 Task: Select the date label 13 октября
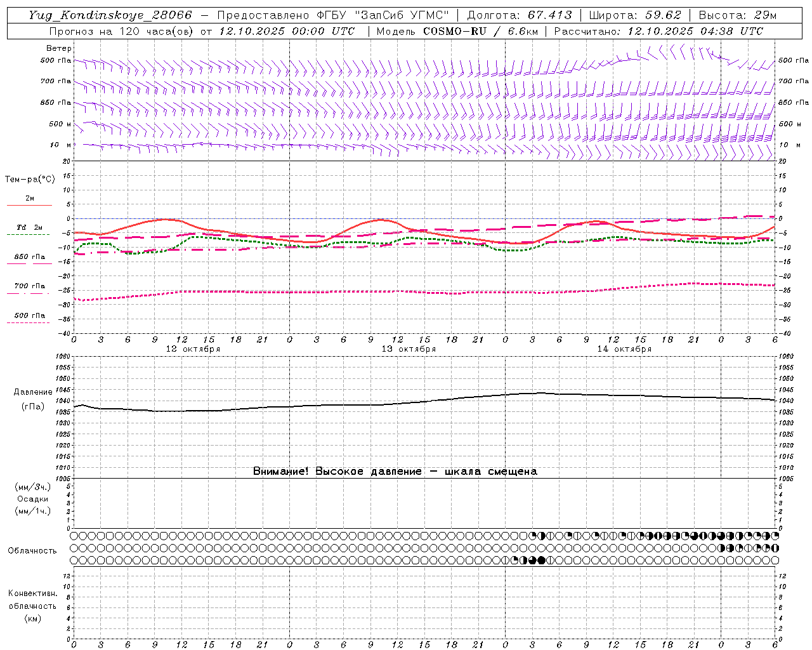409,349
